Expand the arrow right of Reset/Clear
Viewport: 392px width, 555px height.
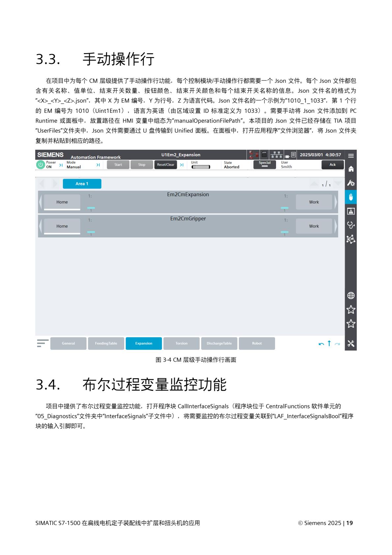tap(182, 165)
